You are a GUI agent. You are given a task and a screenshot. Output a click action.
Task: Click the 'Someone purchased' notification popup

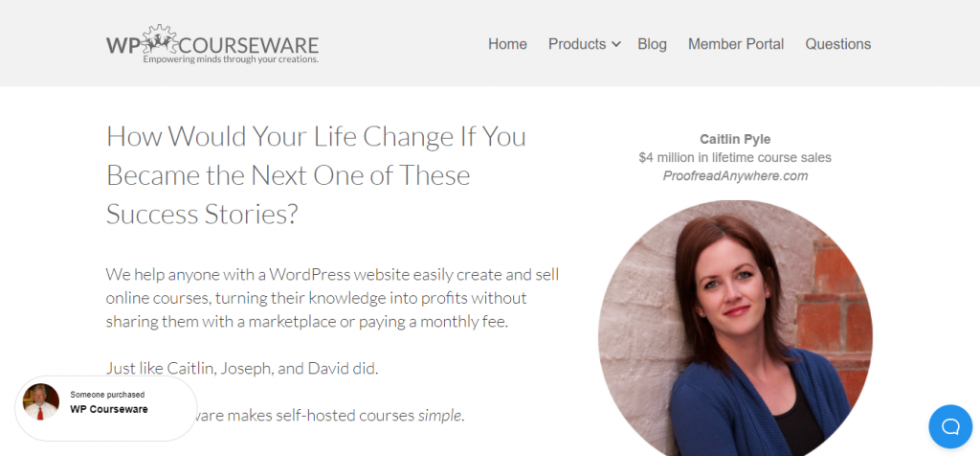point(105,408)
